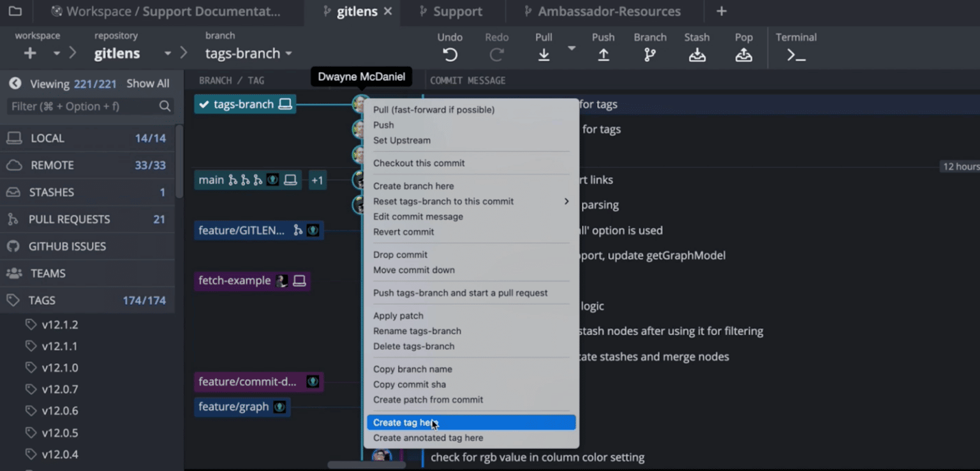Click the Pull icon in toolbar

pos(544,55)
